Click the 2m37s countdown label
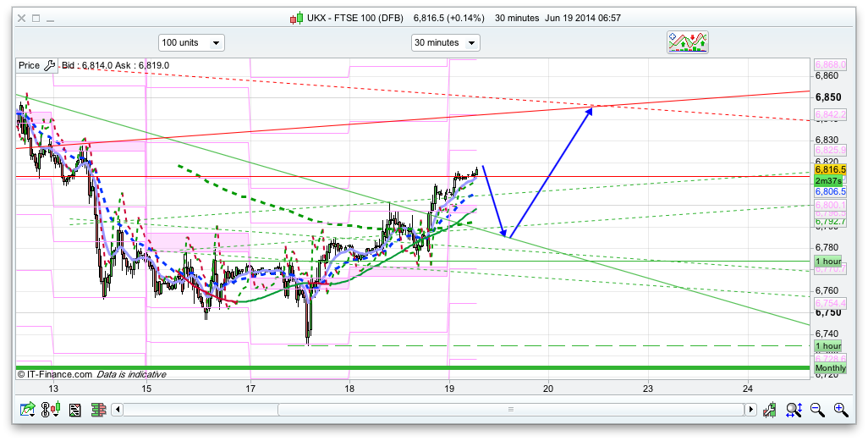 coord(828,180)
